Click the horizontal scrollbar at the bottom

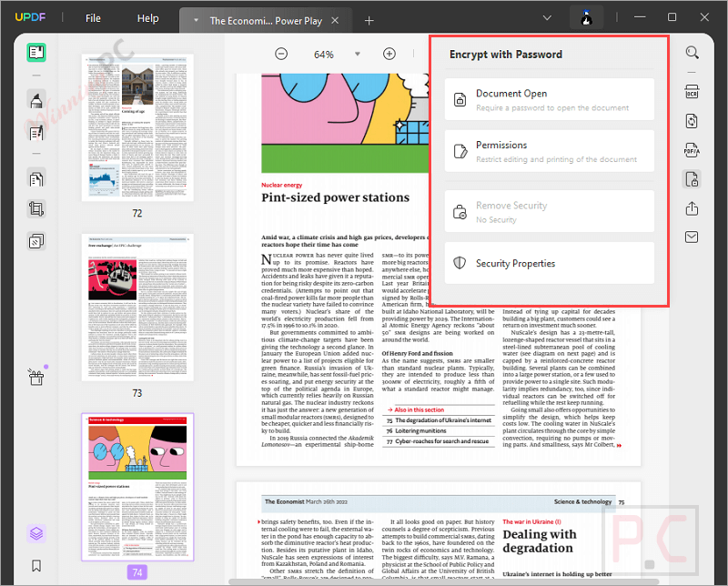(x=444, y=581)
